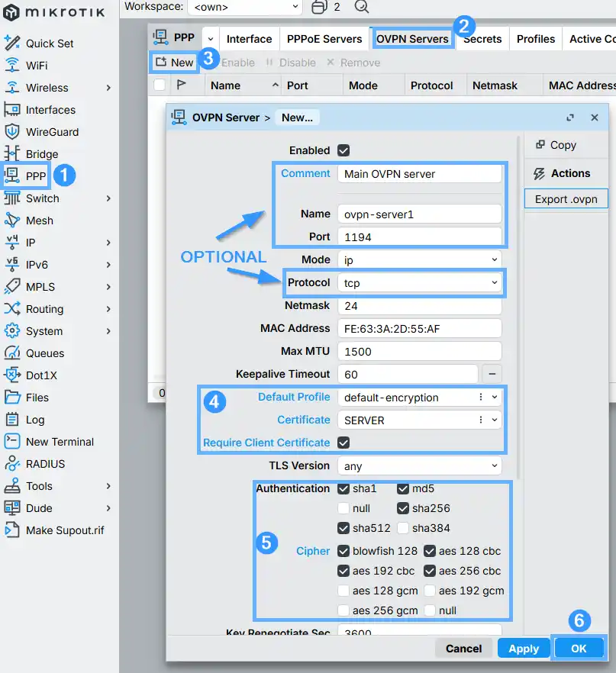Open the Files folder icon

(12, 397)
